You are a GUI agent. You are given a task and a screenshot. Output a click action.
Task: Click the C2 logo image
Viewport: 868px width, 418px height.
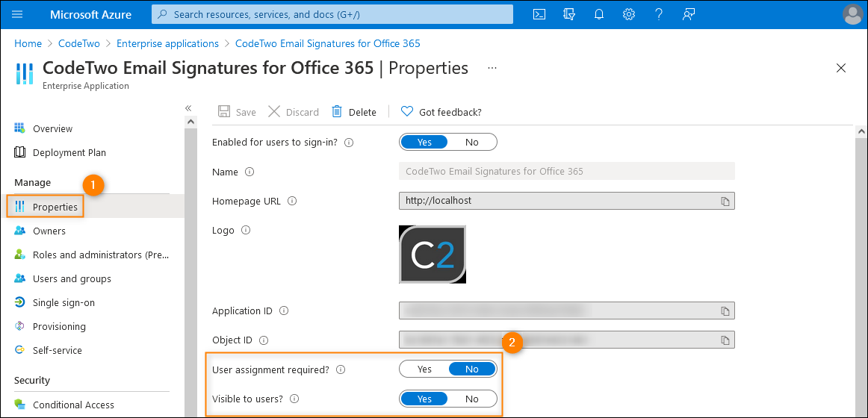(x=433, y=255)
